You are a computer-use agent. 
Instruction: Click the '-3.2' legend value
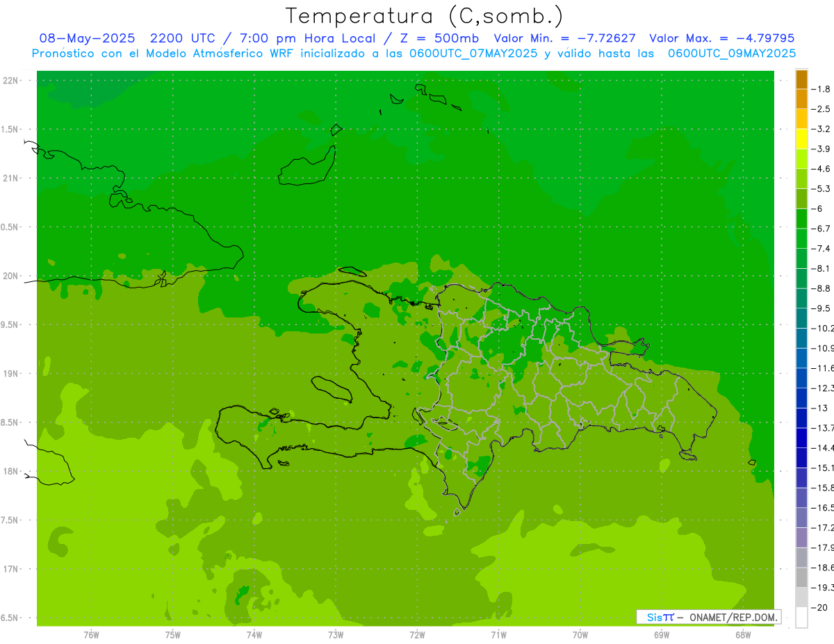coord(822,129)
